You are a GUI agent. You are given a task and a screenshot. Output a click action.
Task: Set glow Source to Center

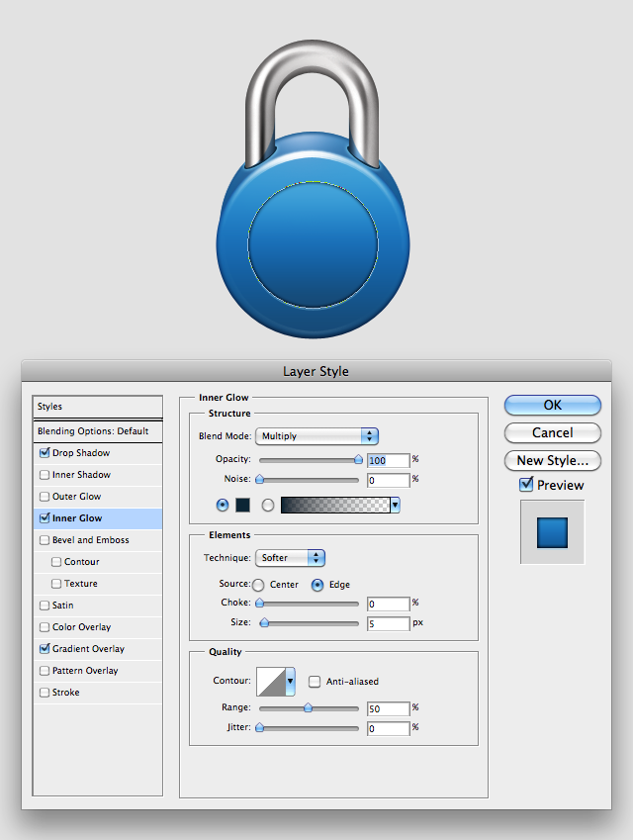tap(258, 585)
